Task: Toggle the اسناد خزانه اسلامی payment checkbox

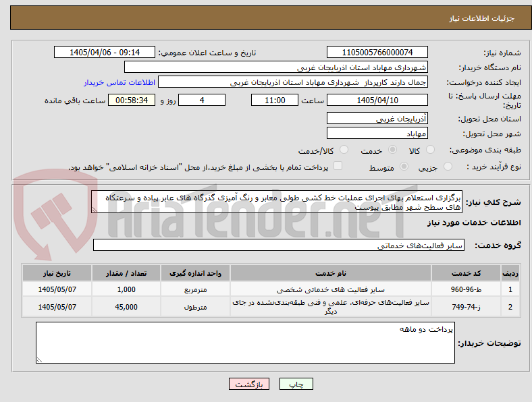Action: tap(338, 166)
